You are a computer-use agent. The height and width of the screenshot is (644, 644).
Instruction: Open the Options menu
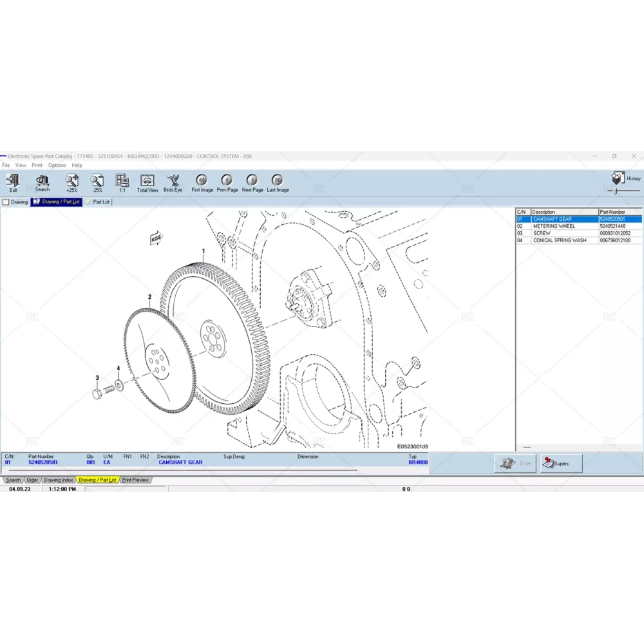point(57,166)
